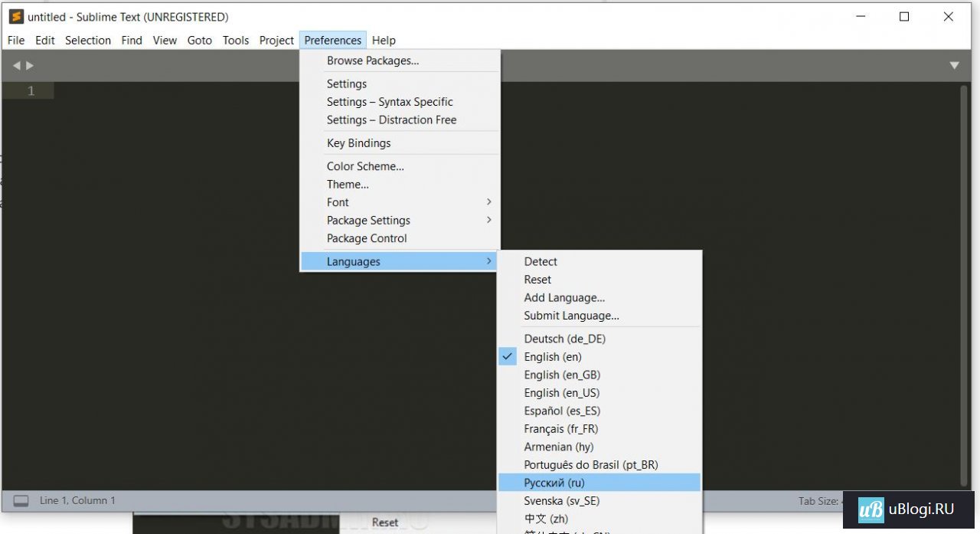Open the Tools menu

[236, 41]
